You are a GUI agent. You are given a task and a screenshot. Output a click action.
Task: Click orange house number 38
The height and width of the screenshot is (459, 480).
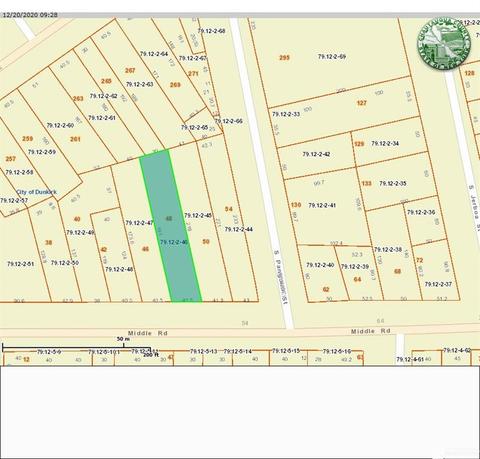pyautogui.click(x=49, y=242)
